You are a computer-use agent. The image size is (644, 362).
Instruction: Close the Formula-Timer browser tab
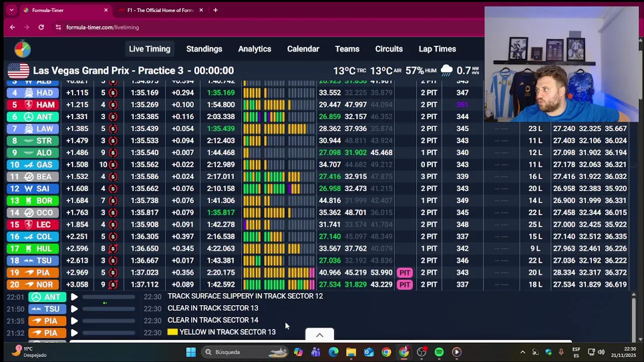(x=106, y=10)
